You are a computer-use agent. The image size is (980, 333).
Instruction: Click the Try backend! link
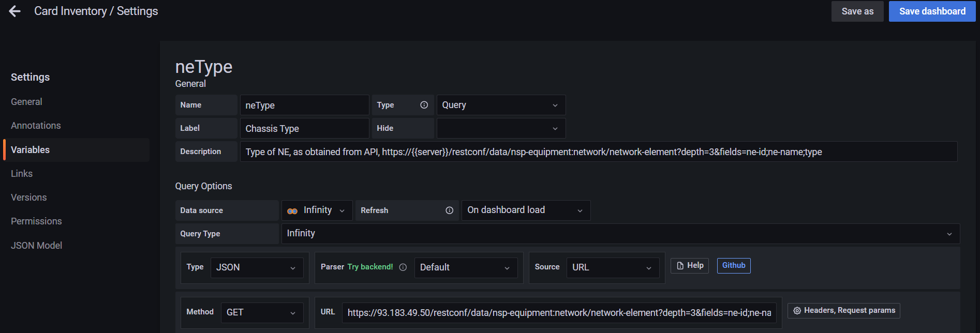370,267
